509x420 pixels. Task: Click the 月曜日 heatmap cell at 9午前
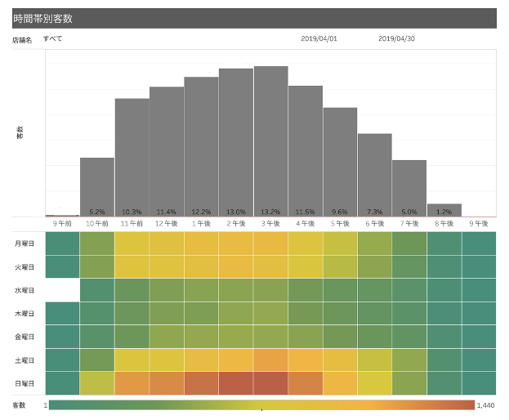click(x=62, y=244)
